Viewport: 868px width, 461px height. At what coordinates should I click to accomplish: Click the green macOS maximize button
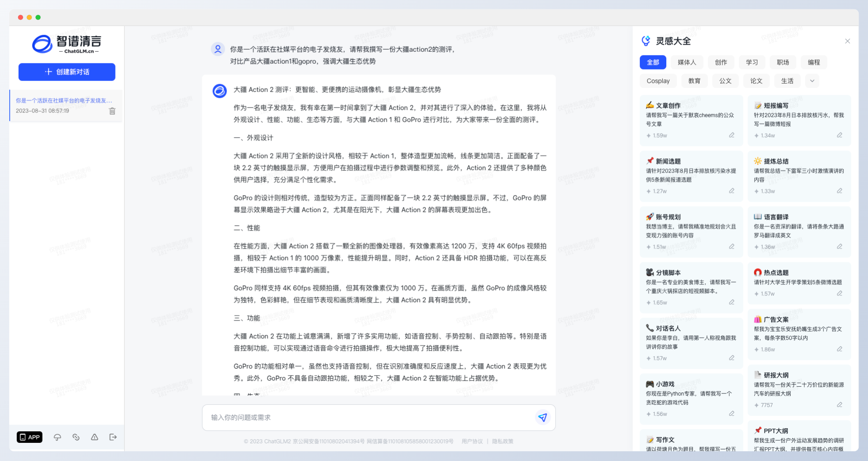coord(38,17)
